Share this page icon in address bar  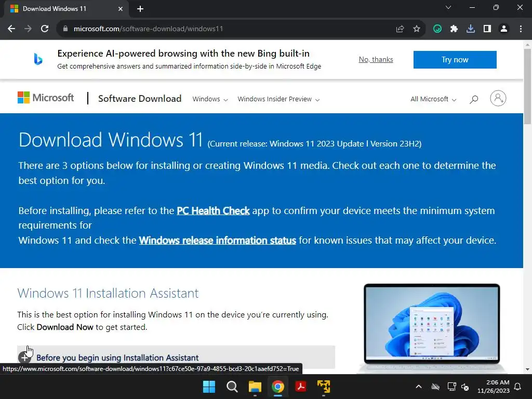(400, 29)
